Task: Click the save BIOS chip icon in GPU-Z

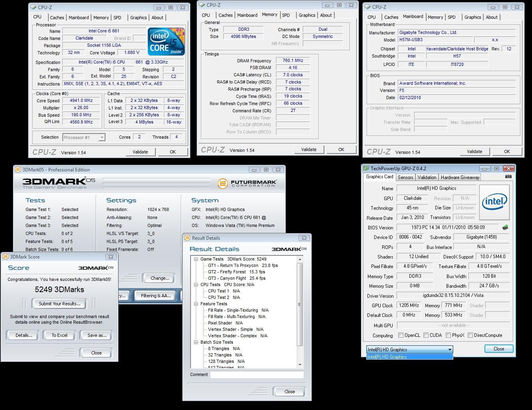Action: (x=505, y=227)
